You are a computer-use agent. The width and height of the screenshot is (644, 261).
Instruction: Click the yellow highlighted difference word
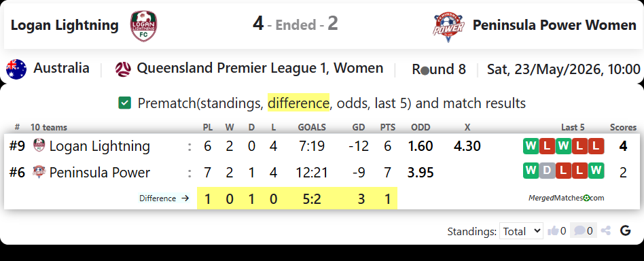(298, 103)
